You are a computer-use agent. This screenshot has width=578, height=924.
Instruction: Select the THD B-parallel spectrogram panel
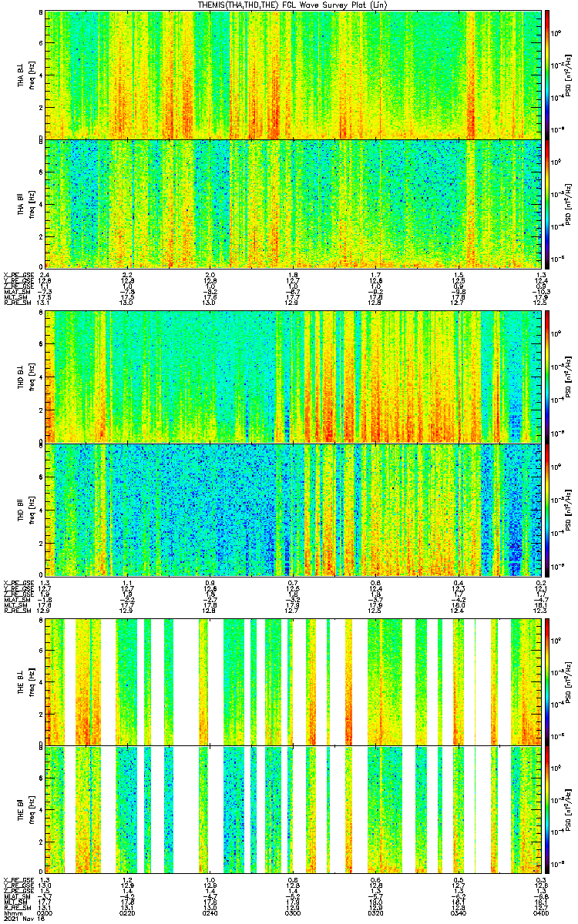294,509
